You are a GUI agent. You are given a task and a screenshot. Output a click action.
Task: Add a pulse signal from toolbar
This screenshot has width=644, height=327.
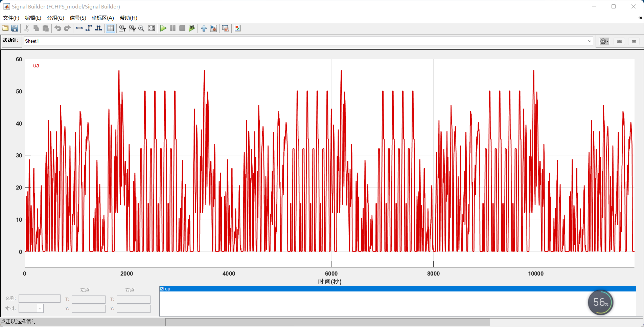[x=98, y=28]
